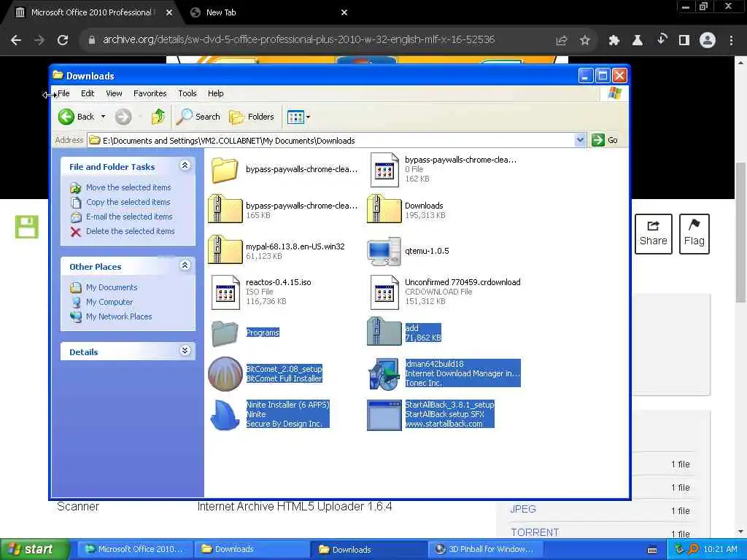Click the Go button beside address
747x560 pixels.
pos(605,140)
